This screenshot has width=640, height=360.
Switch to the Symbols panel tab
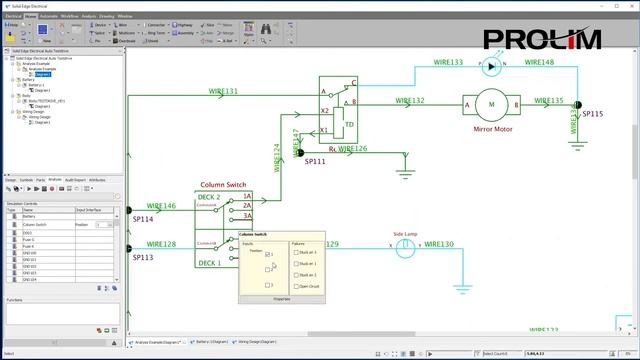point(26,180)
